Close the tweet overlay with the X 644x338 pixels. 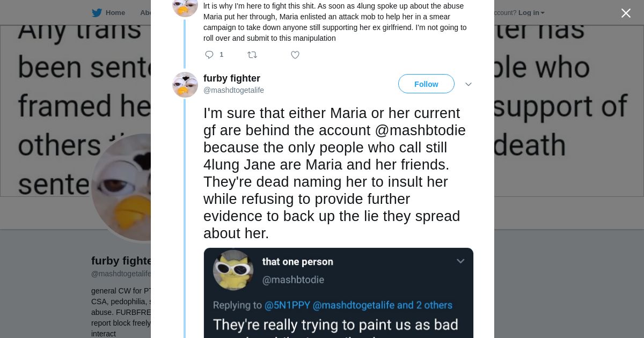coord(626,13)
